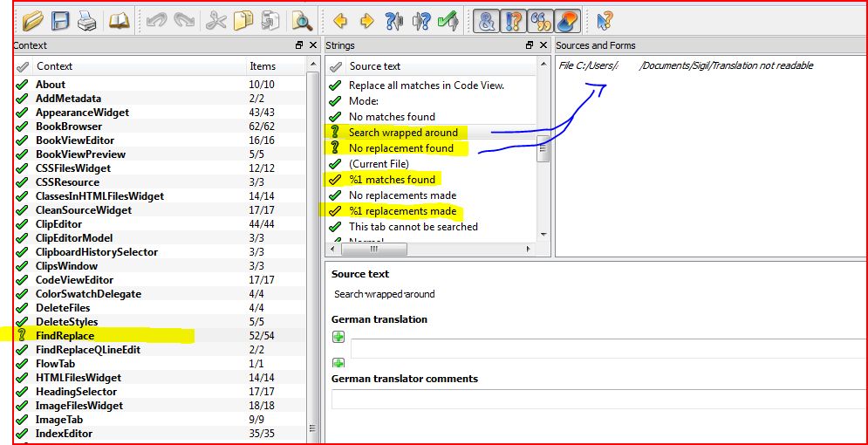This screenshot has height=445, width=868.
Task: Close the Context panel
Action: pyautogui.click(x=313, y=45)
